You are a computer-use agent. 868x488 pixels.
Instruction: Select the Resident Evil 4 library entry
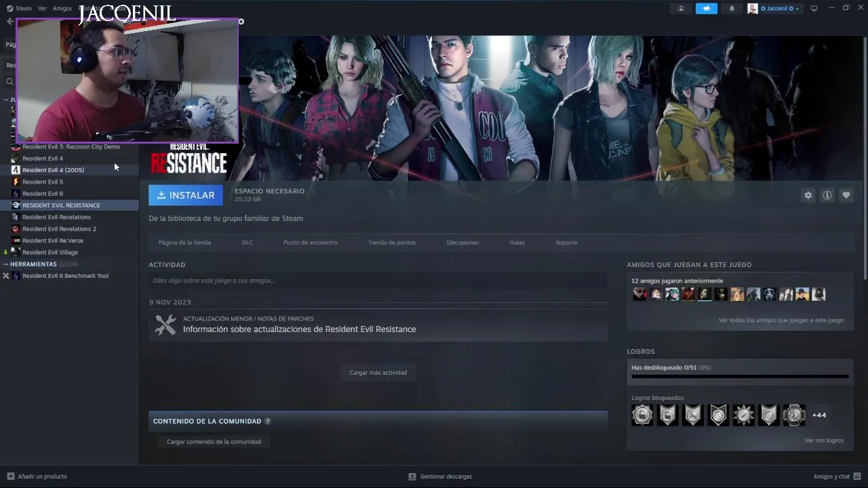pos(42,159)
